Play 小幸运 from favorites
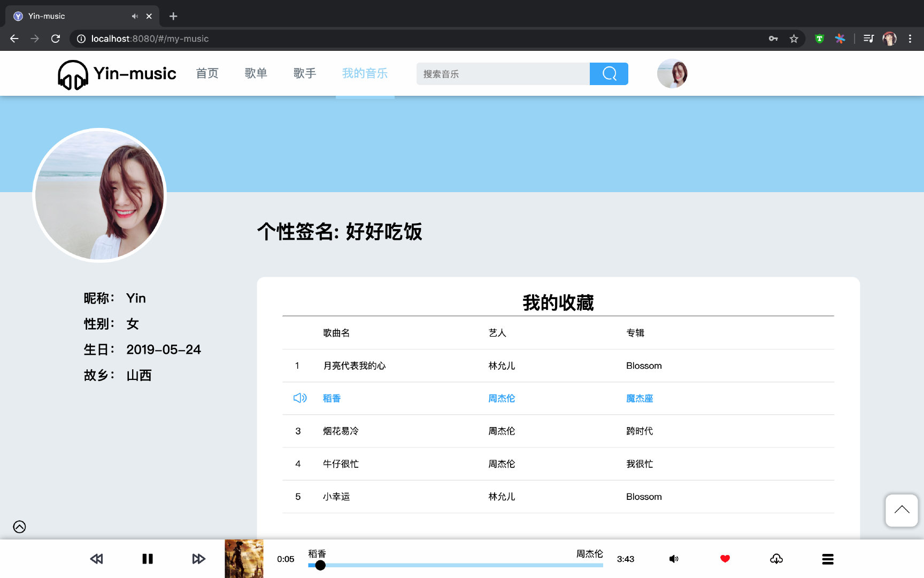This screenshot has height=578, width=924. (x=336, y=497)
